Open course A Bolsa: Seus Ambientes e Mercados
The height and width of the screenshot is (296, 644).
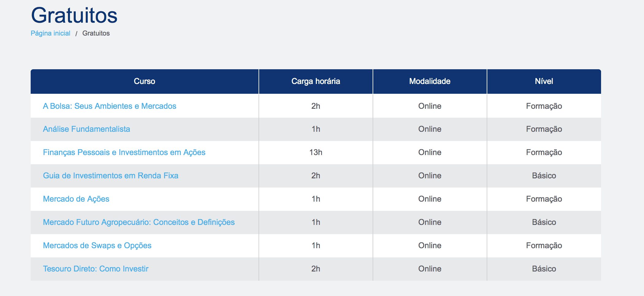pos(109,106)
